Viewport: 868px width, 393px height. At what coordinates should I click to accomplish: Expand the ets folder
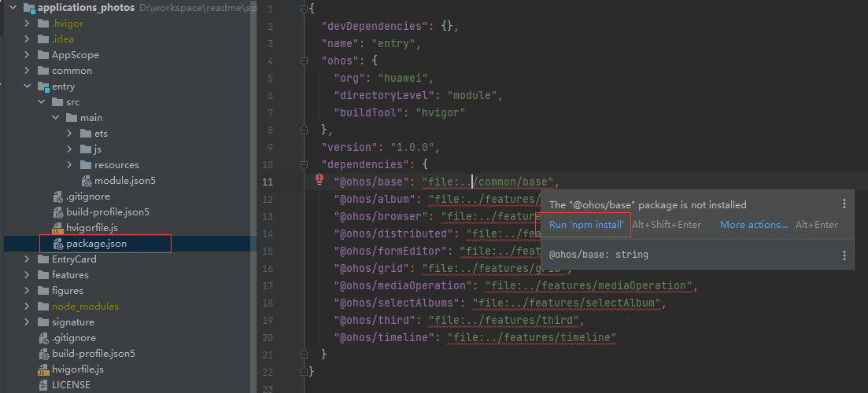[70, 134]
